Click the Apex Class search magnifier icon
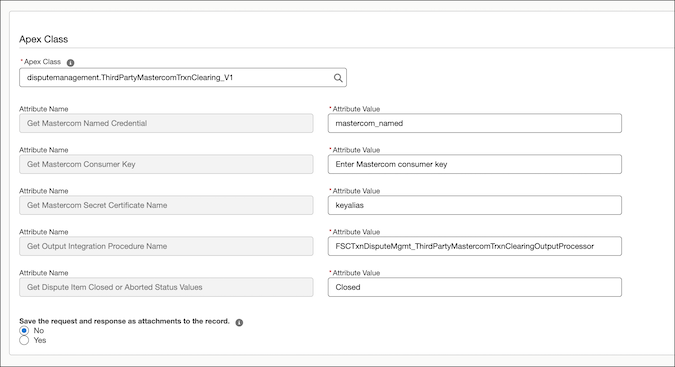This screenshot has width=675, height=367. point(338,78)
